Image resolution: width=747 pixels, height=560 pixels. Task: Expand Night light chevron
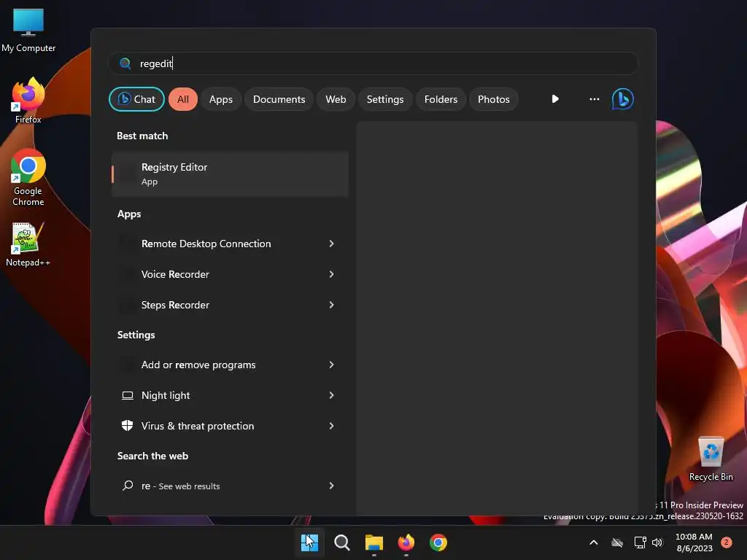tap(332, 395)
